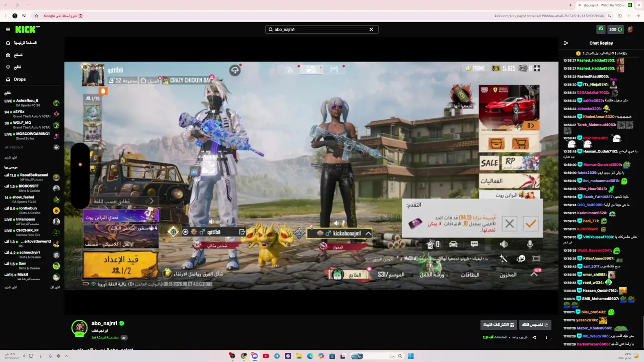Click the cloud download icon in game
This screenshot has width=644, height=362.
pyautogui.click(x=234, y=70)
